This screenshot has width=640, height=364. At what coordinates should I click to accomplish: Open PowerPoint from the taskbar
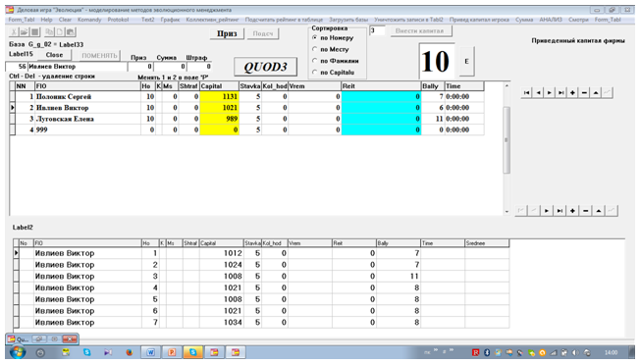172,352
